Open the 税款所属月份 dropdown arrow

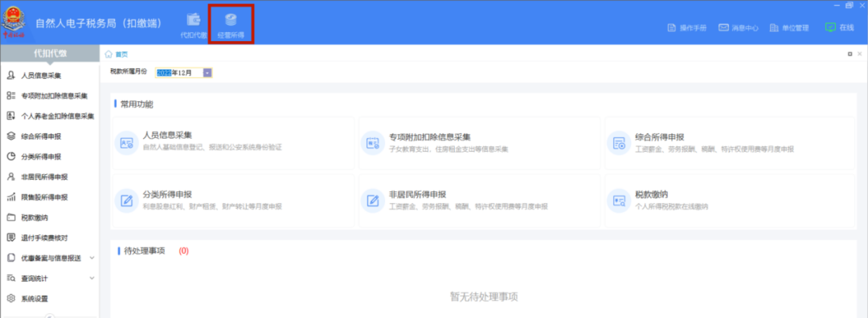click(207, 72)
